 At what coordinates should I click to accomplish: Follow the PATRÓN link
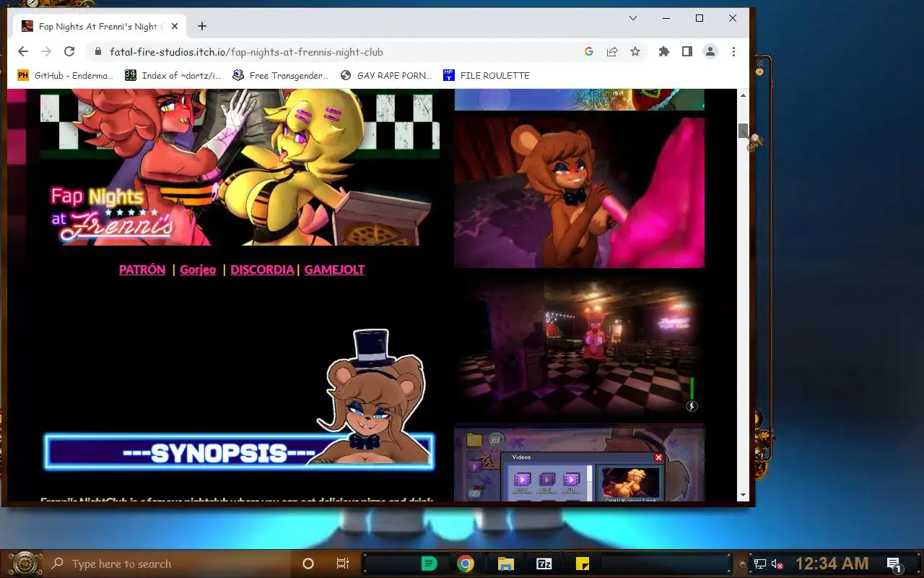pos(142,269)
